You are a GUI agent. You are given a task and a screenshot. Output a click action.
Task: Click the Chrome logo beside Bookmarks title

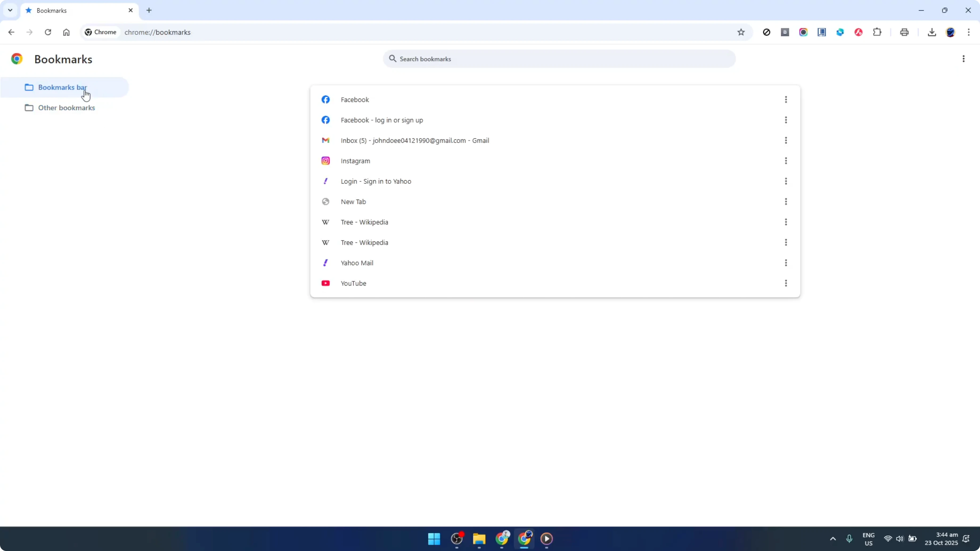(17, 59)
